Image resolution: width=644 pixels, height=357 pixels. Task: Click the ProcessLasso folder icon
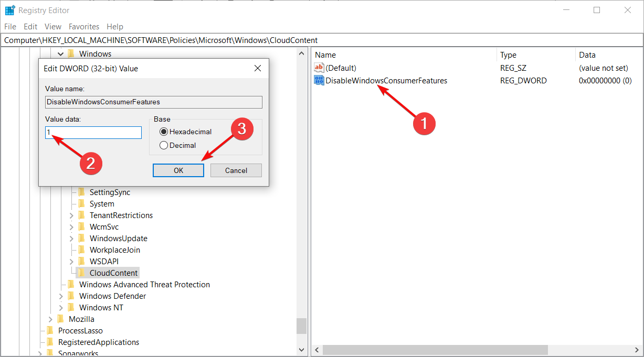coord(50,330)
